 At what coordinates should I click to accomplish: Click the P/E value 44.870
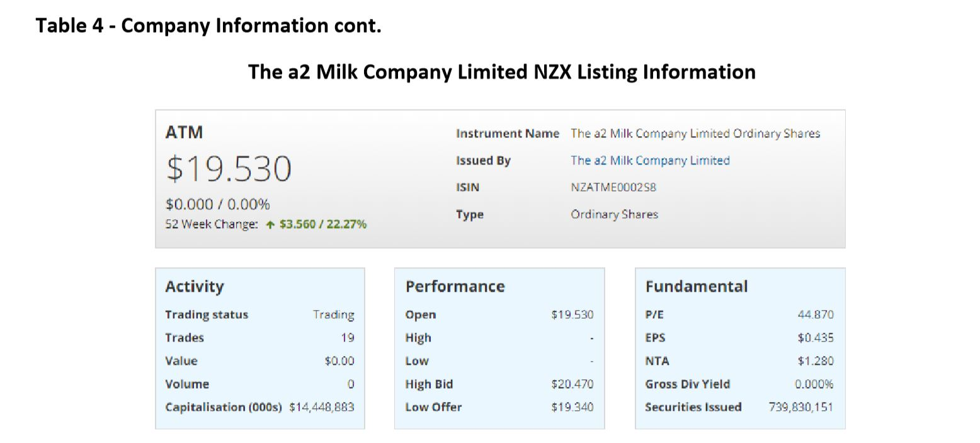tap(815, 315)
